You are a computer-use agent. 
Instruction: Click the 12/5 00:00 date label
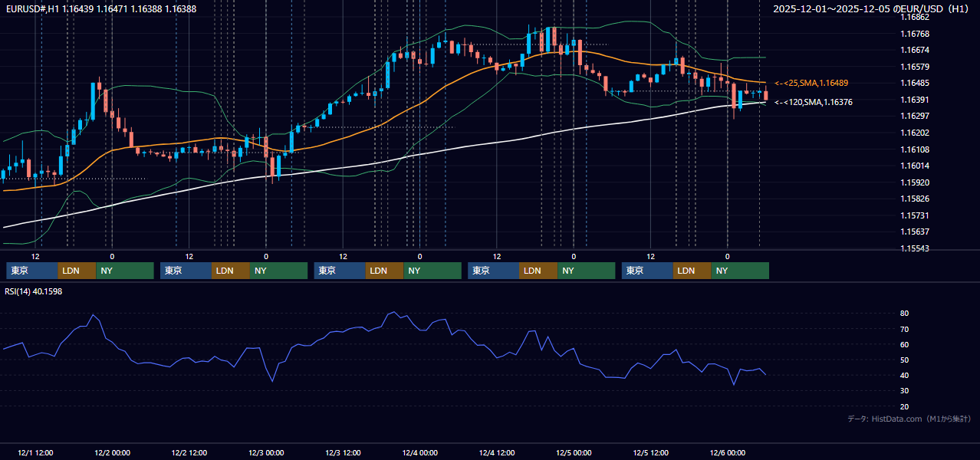coord(574,453)
